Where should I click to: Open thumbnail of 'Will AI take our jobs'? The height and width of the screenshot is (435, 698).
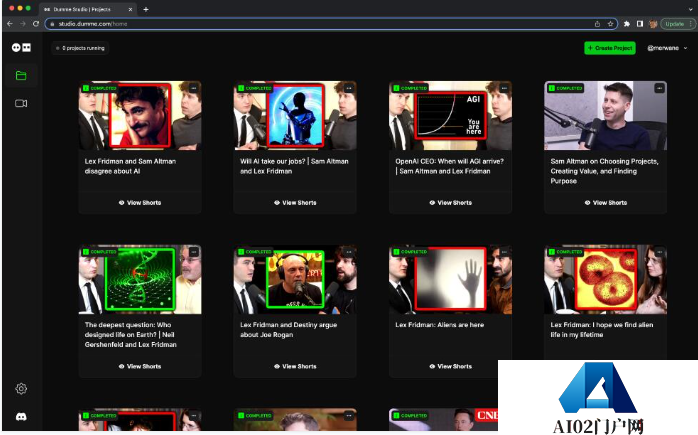[x=295, y=115]
